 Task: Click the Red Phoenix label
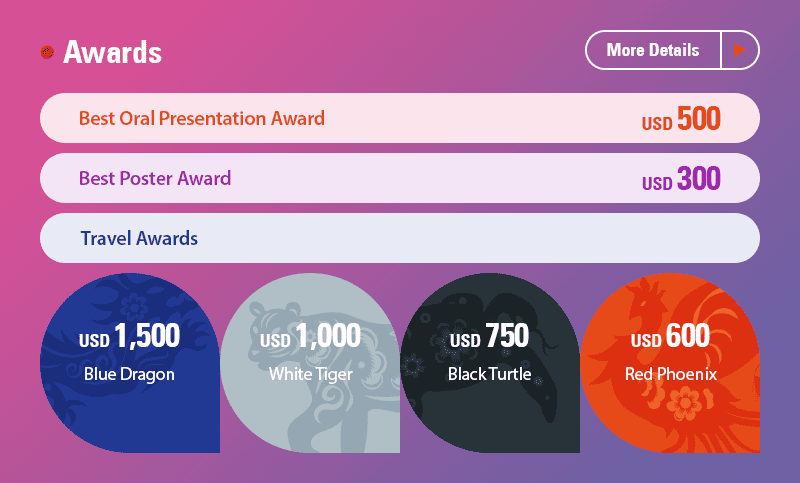pyautogui.click(x=670, y=375)
